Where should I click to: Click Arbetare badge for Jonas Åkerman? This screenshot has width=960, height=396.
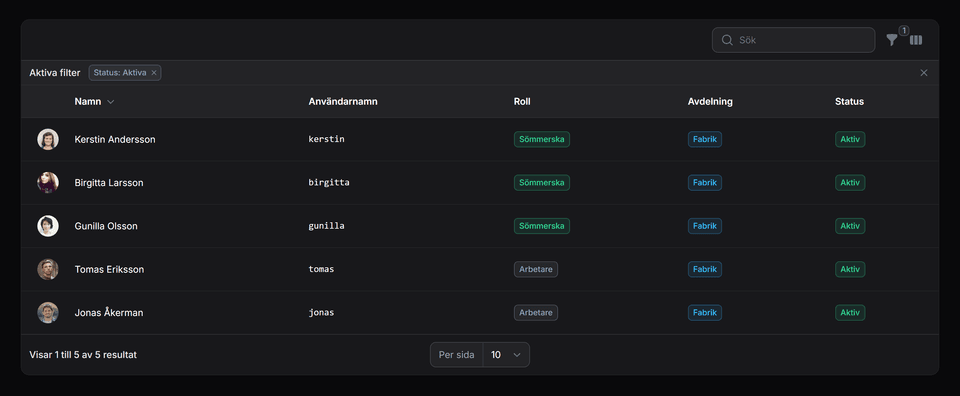536,313
